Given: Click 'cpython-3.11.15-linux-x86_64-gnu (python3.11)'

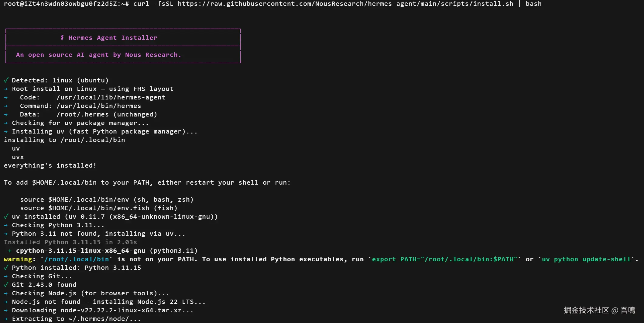Looking at the screenshot, I should (x=107, y=251).
